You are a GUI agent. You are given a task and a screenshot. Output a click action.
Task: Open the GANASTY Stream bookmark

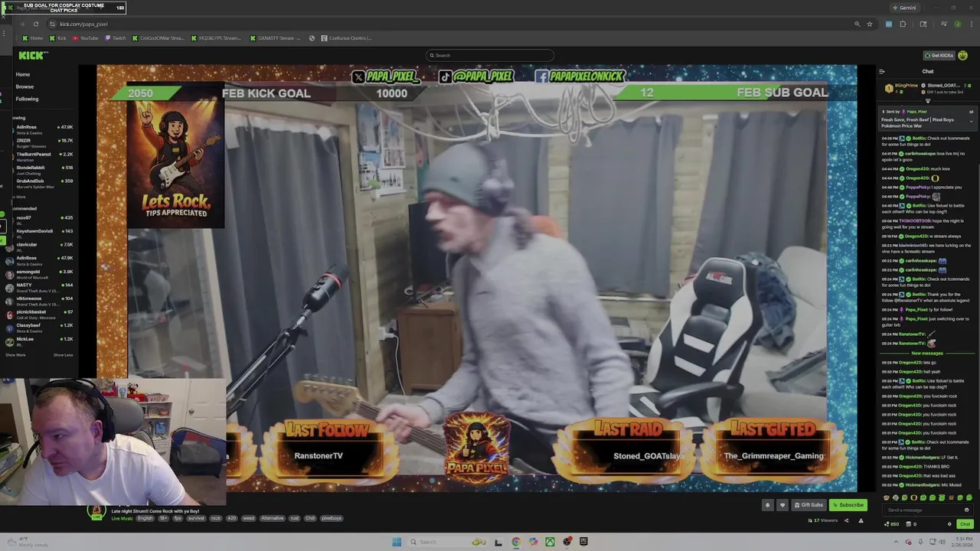pos(275,38)
